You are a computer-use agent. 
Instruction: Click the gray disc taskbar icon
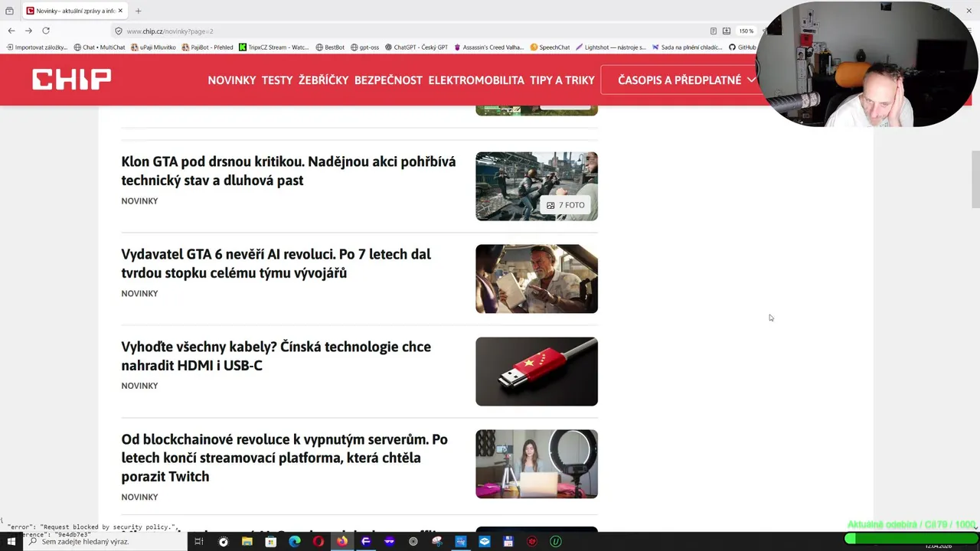413,541
